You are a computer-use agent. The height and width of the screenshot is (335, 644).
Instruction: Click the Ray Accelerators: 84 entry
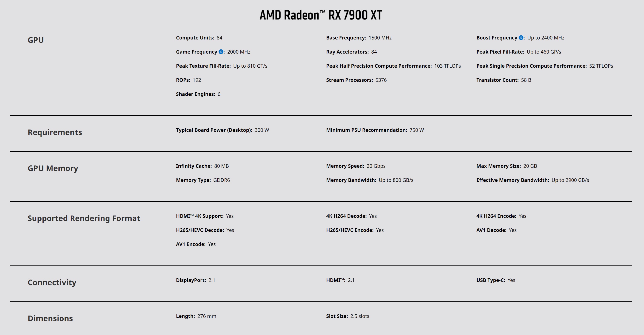(x=351, y=52)
